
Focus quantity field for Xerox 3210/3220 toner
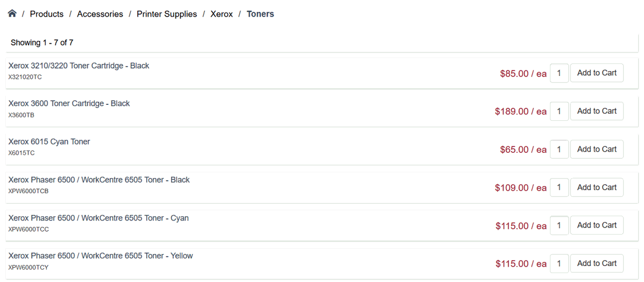[559, 73]
